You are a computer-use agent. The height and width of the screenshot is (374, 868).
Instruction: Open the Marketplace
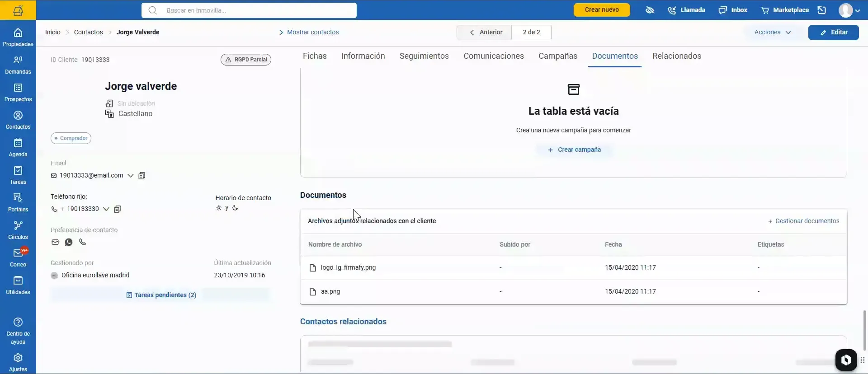pyautogui.click(x=785, y=10)
